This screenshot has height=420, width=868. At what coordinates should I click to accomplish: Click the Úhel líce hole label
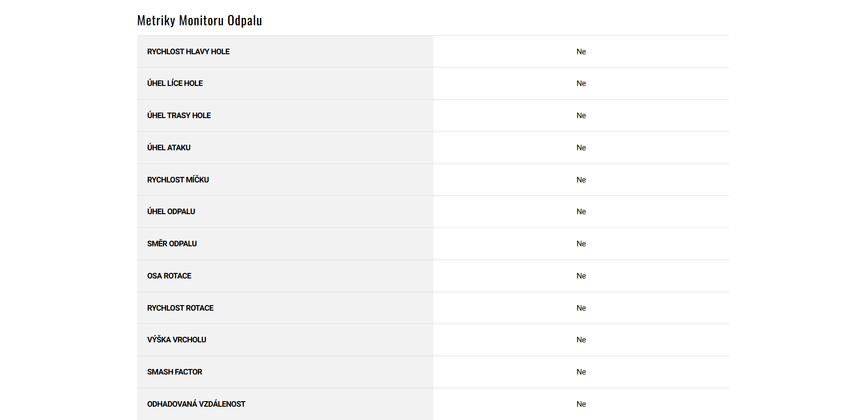point(175,83)
